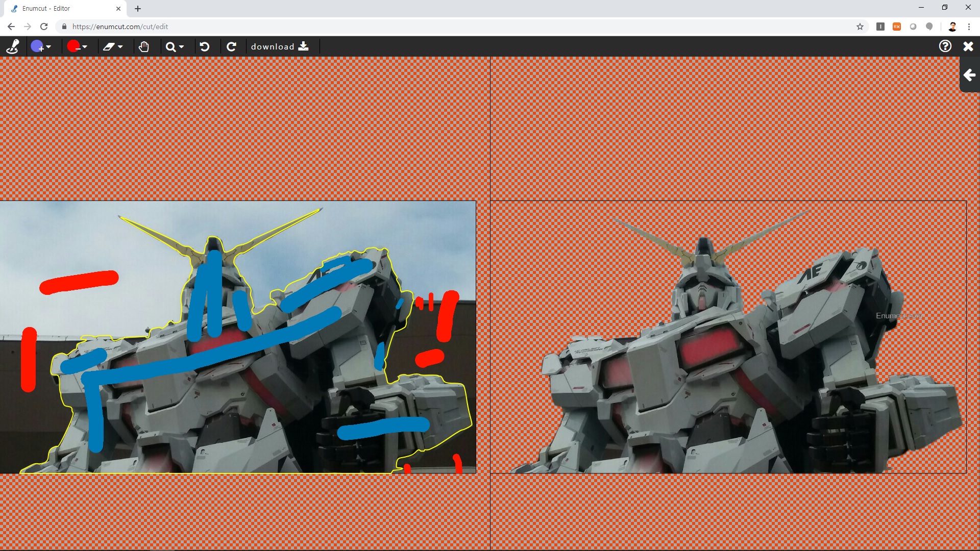Open the zoom options dropdown arrow
The height and width of the screenshot is (551, 980).
click(x=181, y=47)
